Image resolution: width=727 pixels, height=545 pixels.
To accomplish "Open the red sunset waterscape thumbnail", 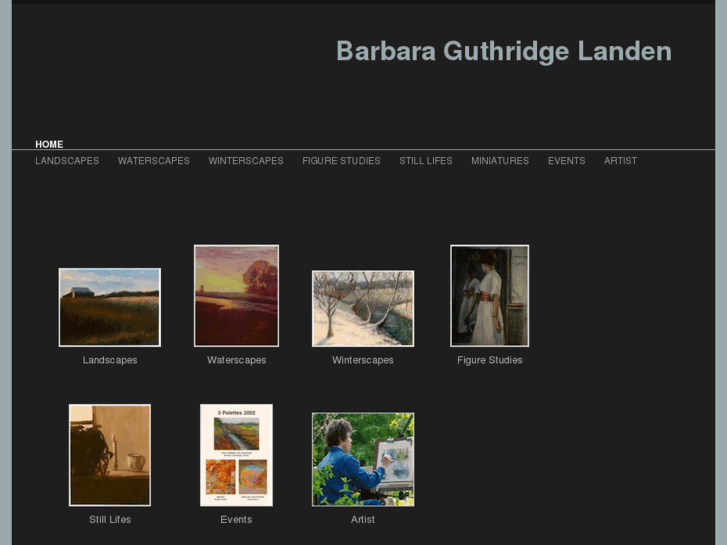I will point(236,295).
